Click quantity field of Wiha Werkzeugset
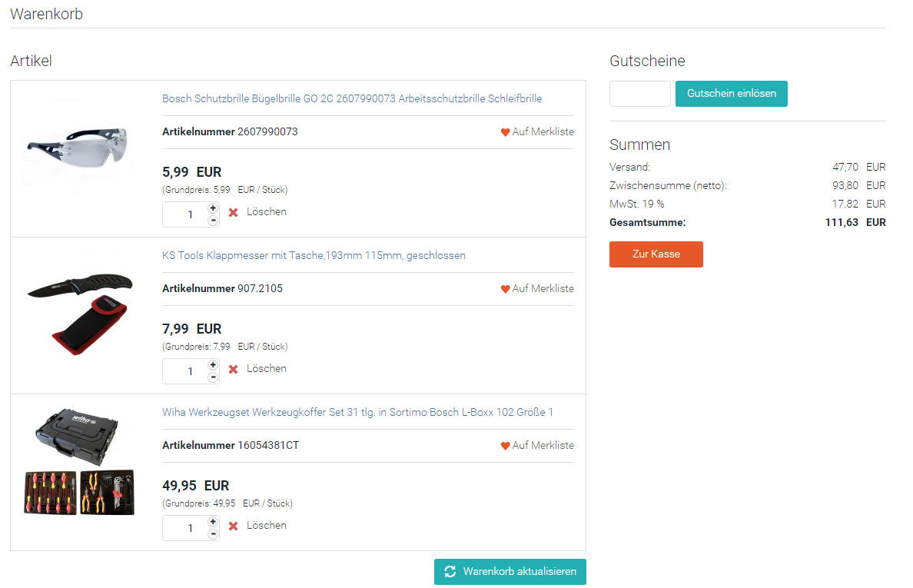The height and width of the screenshot is (588, 913). point(185,528)
